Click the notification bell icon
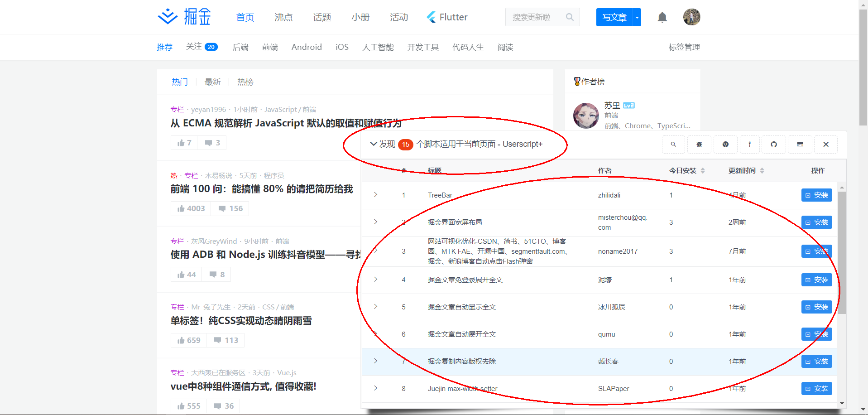 point(662,17)
